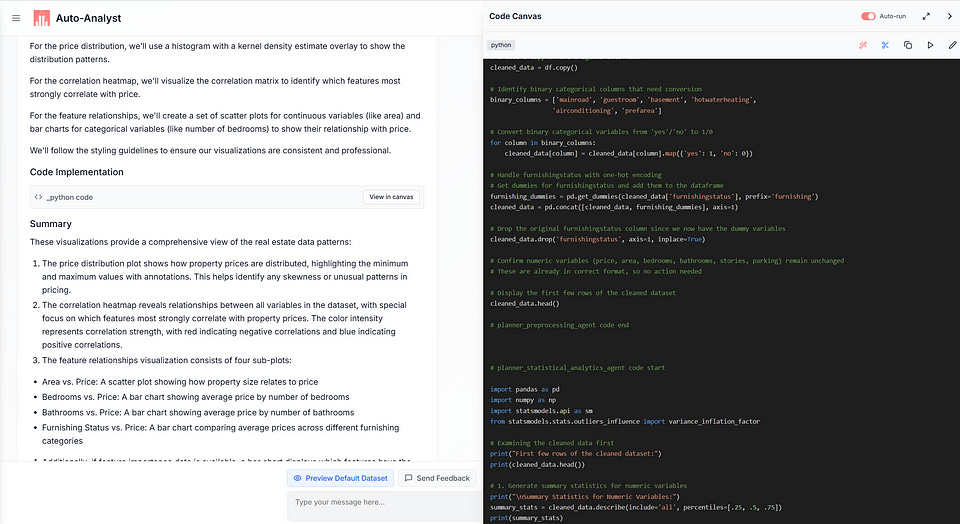Click the Code Canvas title
Viewport: 960px width, 524px height.
coord(516,17)
